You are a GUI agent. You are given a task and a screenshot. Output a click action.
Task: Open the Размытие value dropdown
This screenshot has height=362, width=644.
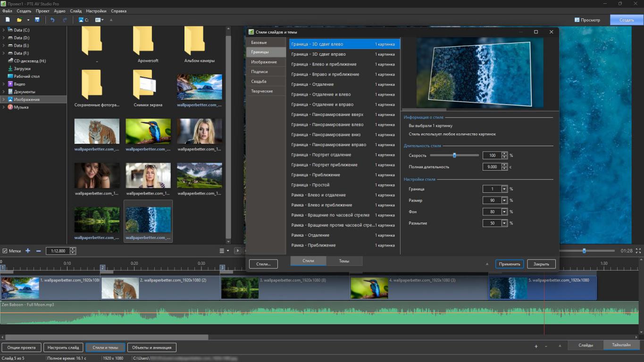[x=504, y=223]
